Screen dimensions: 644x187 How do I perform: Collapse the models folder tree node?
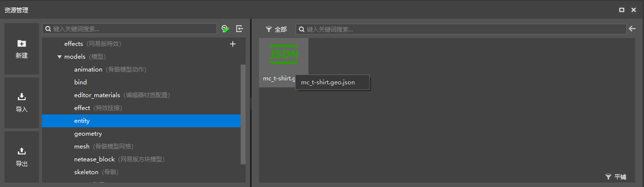(59, 57)
